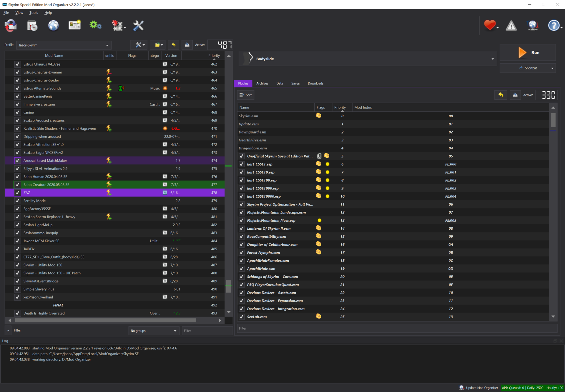Click the mod list vertical scrollbar thumb
The height and width of the screenshot is (392, 565).
click(228, 286)
